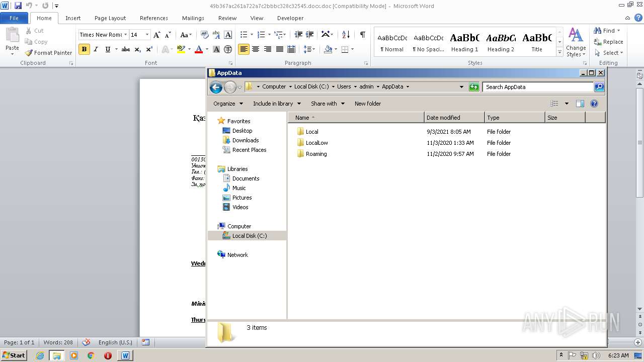644x362 pixels.
Task: Show the Explorer preview pane
Action: (580, 104)
